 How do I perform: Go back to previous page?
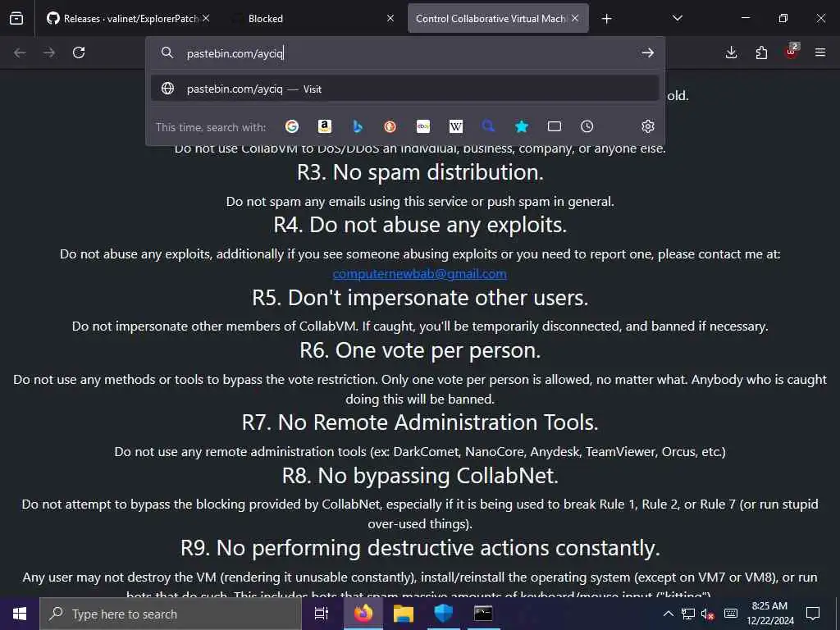20,52
